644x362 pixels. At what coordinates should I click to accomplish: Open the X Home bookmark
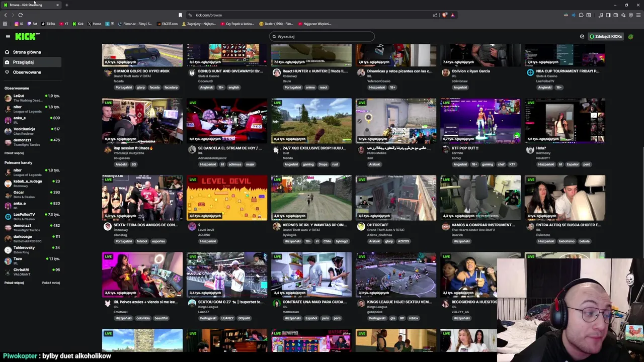[95, 24]
